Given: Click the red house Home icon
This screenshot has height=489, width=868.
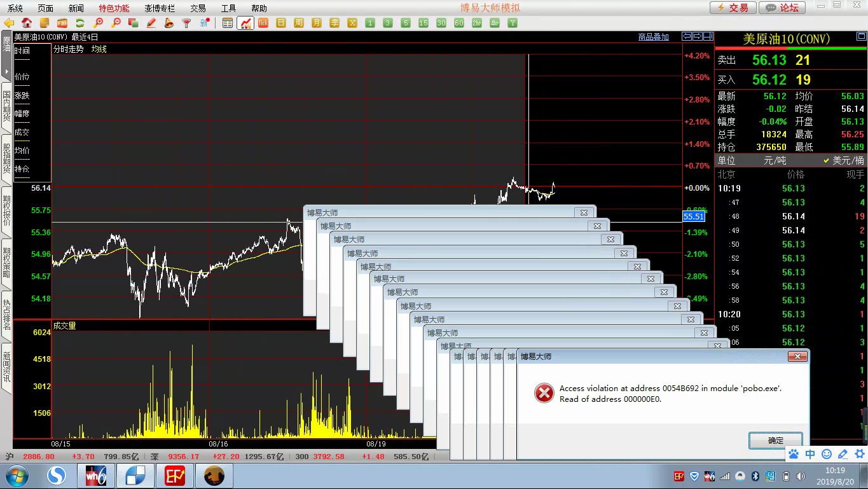Looking at the screenshot, I should tap(27, 23).
